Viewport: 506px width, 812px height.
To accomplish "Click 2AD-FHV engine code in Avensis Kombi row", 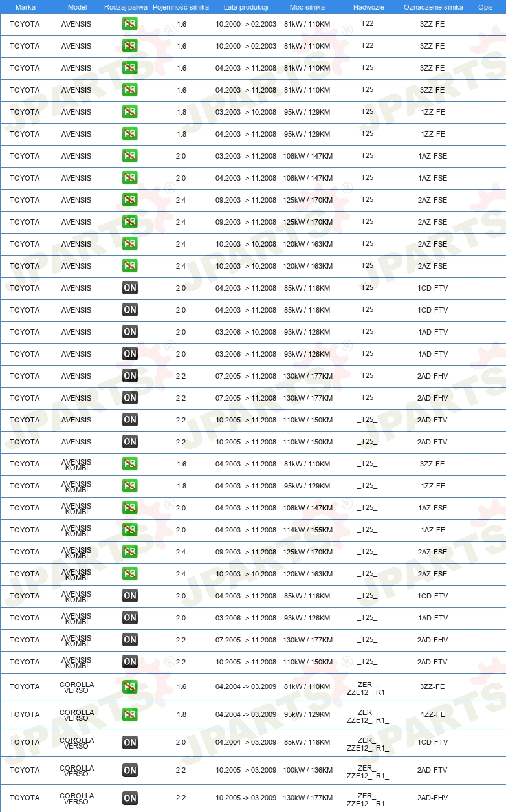I will point(432,640).
